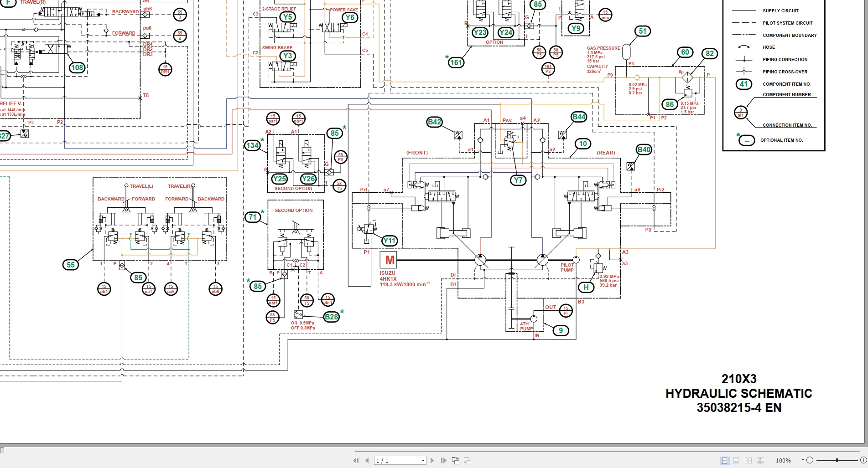Switch to two-page facing layout
The width and height of the screenshot is (868, 468).
[748, 460]
